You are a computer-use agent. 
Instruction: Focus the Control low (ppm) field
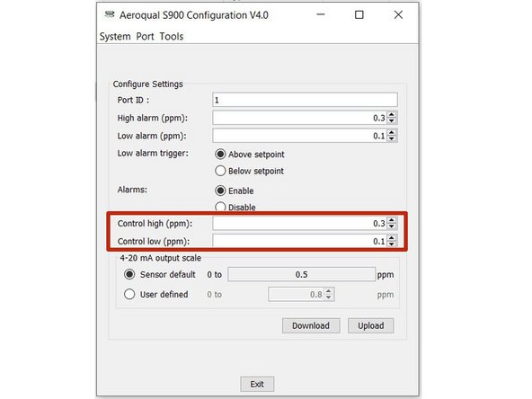click(x=299, y=241)
